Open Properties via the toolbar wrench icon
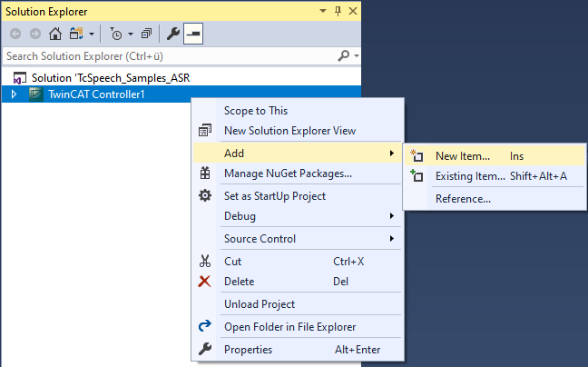The width and height of the screenshot is (588, 367). coord(173,34)
